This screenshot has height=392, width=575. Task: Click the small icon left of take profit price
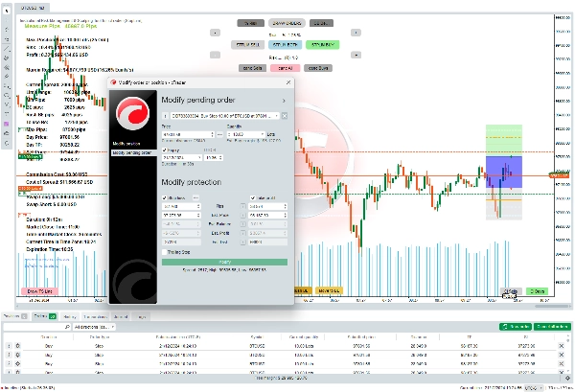pyautogui.click(x=242, y=216)
